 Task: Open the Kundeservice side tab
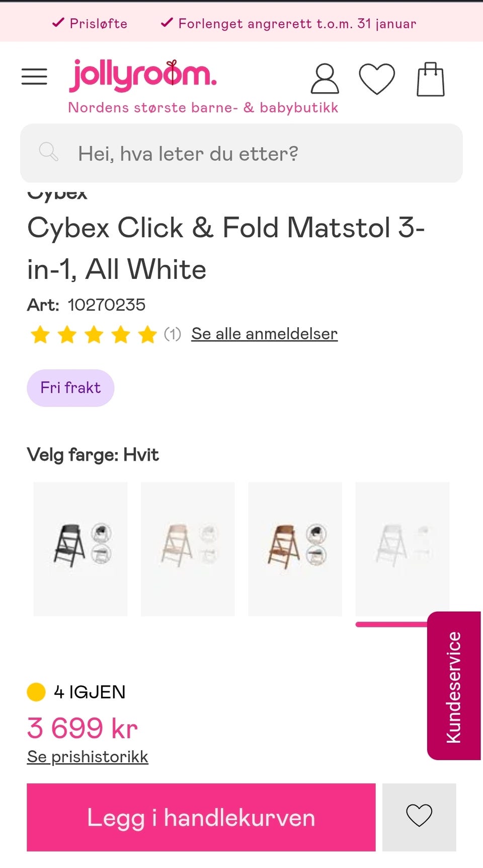454,686
